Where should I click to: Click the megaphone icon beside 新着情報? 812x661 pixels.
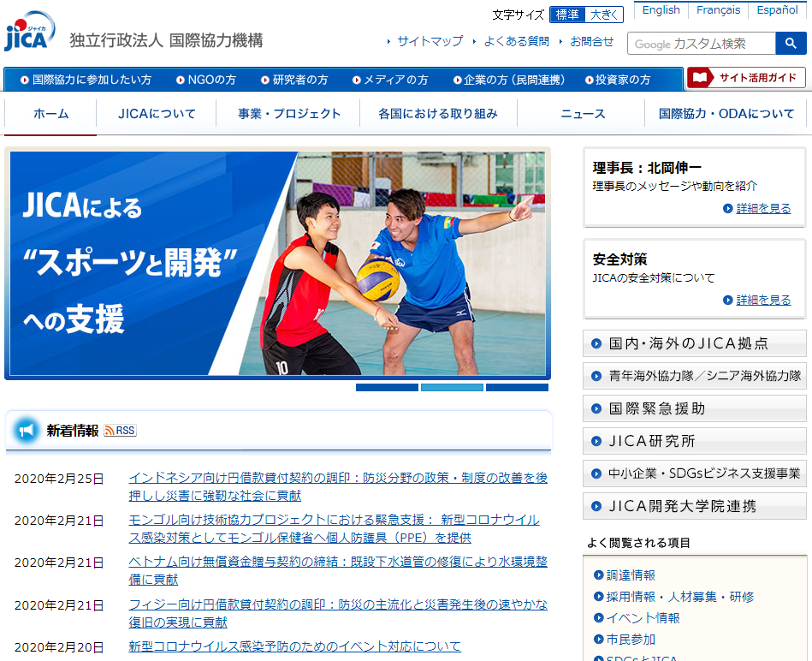[27, 431]
